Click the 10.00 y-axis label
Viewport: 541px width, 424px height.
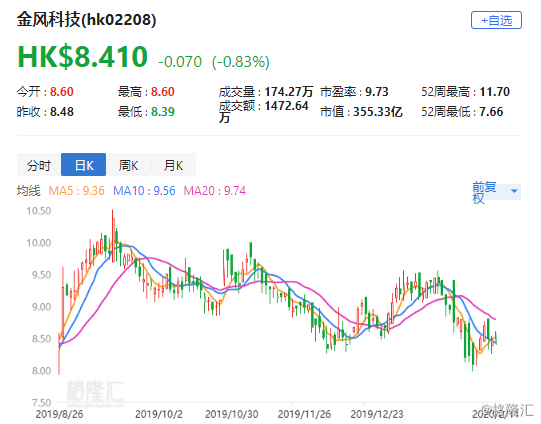39,243
